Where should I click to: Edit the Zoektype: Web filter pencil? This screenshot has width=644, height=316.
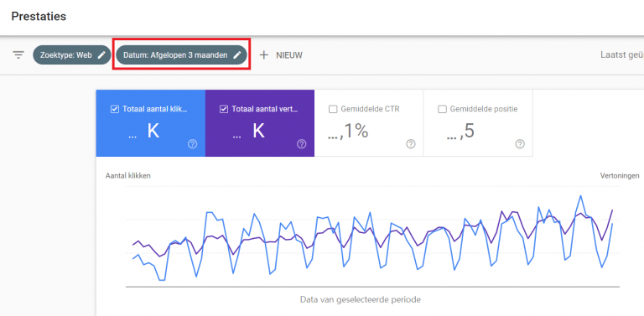pos(101,55)
